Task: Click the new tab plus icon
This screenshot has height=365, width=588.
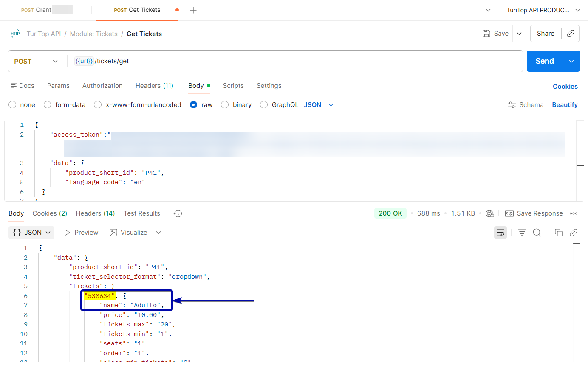Action: click(193, 10)
